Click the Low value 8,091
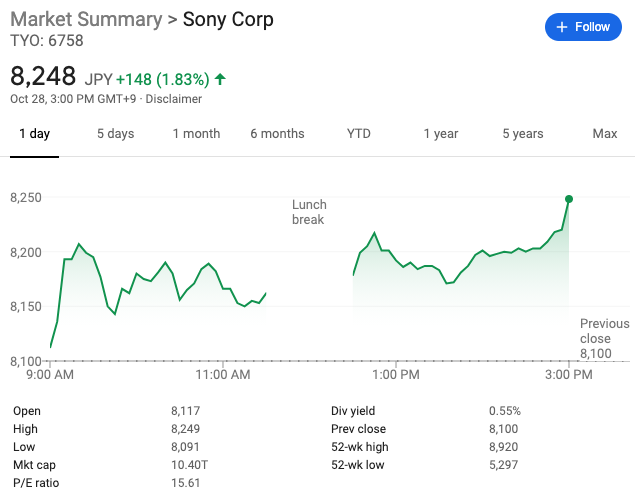635x500 pixels. 185,447
